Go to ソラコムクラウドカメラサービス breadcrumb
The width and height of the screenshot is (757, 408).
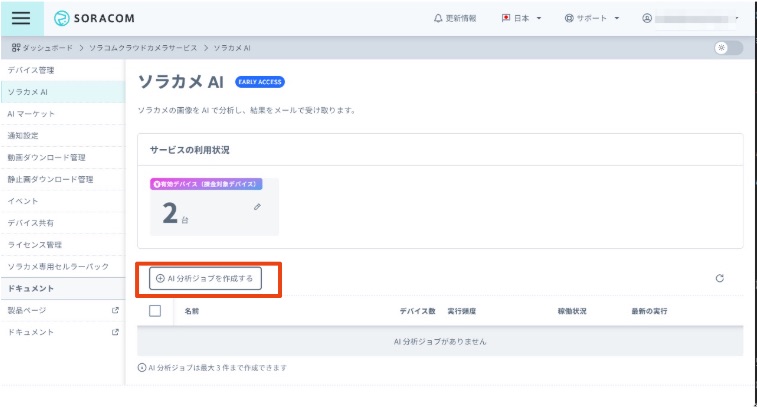143,48
